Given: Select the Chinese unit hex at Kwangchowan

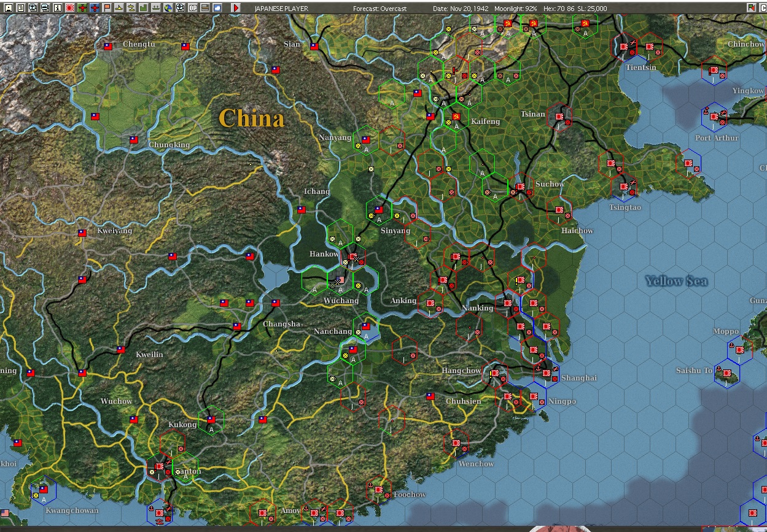Looking at the screenshot, I should [43, 491].
